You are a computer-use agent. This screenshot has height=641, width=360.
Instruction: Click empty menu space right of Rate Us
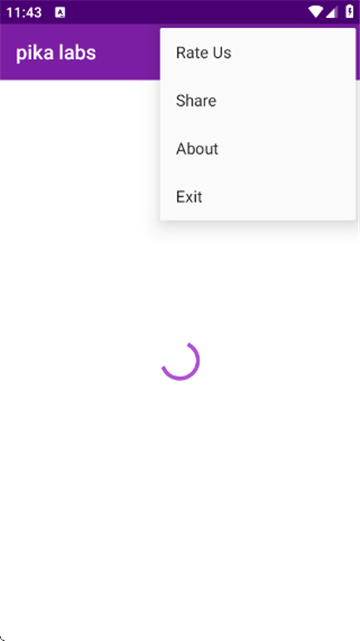coord(294,53)
